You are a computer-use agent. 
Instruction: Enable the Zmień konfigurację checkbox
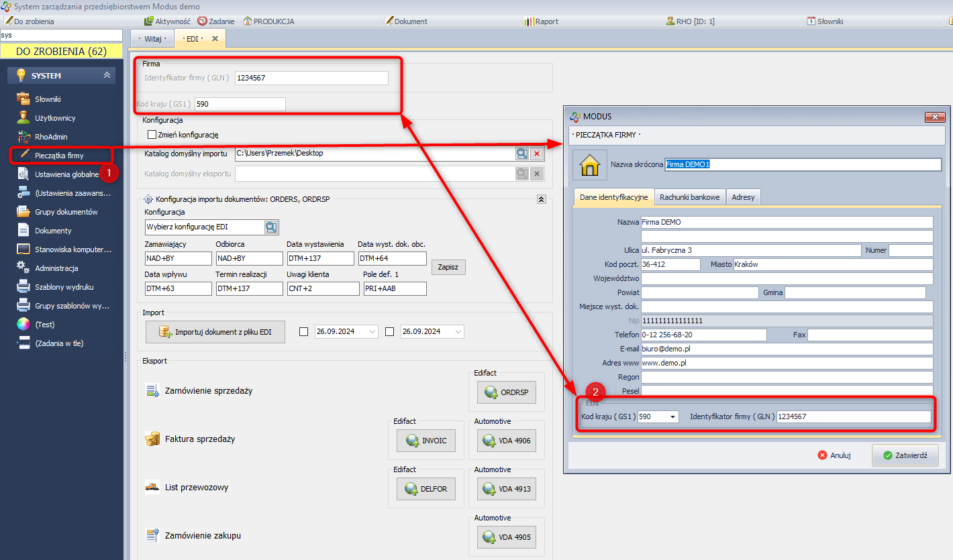coord(152,135)
